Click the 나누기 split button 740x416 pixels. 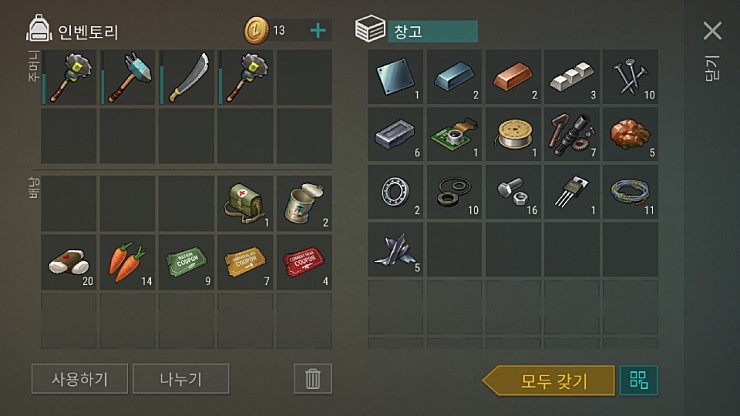[181, 379]
